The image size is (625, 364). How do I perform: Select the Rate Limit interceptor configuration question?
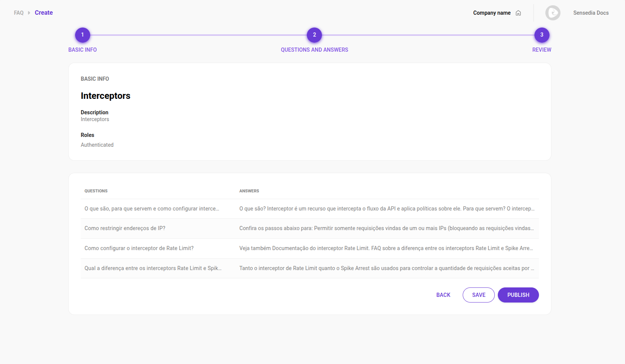(139, 248)
